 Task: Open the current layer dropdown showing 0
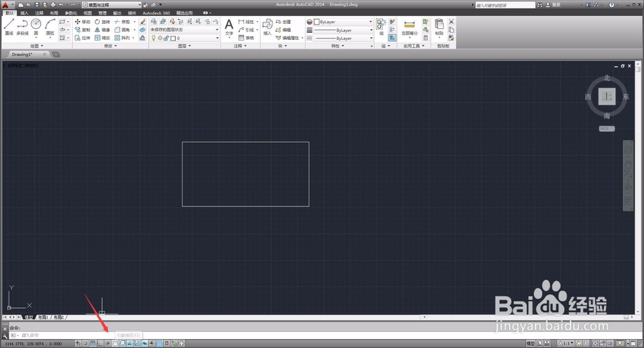click(184, 38)
